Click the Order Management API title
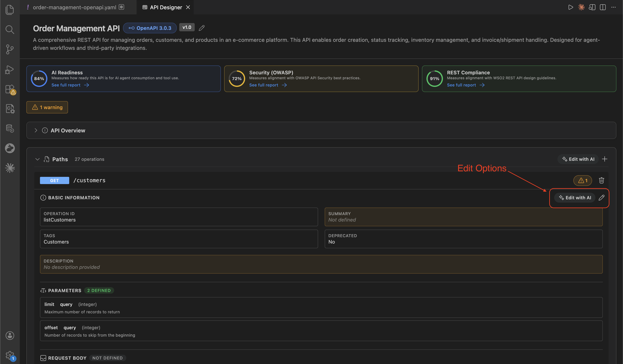Screen dimensions: 623x364 tap(76, 28)
